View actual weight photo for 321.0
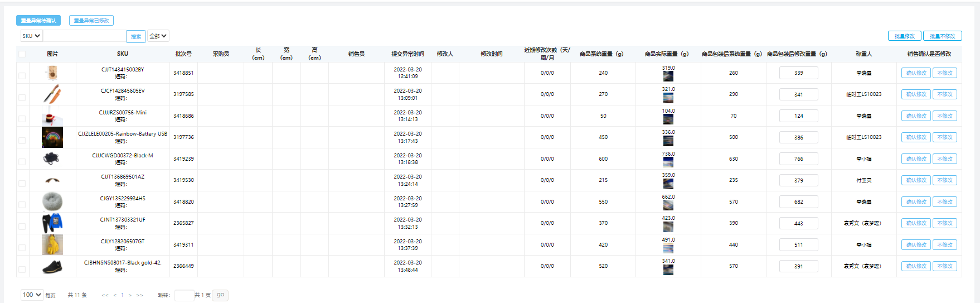 click(x=668, y=98)
